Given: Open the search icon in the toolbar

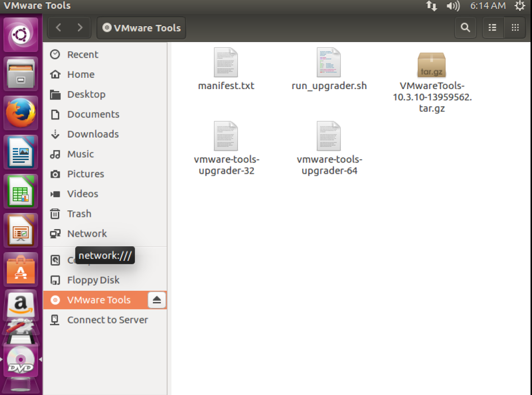Looking at the screenshot, I should 465,27.
